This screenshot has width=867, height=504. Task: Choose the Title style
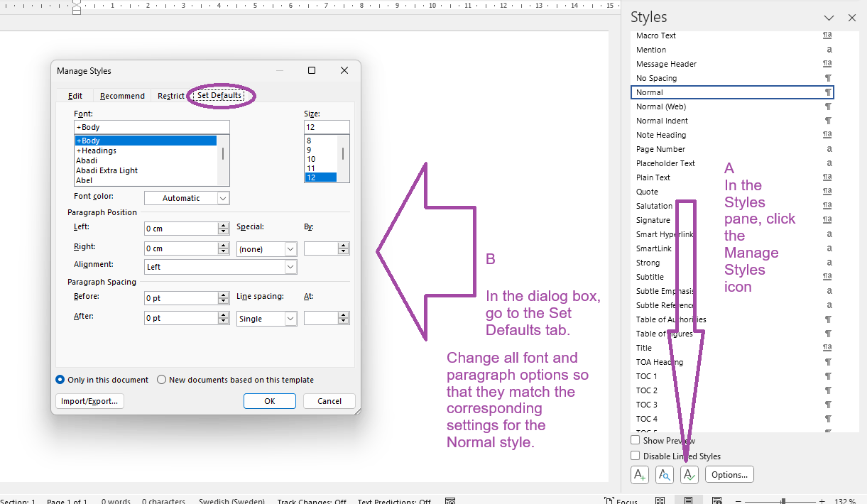point(732,348)
